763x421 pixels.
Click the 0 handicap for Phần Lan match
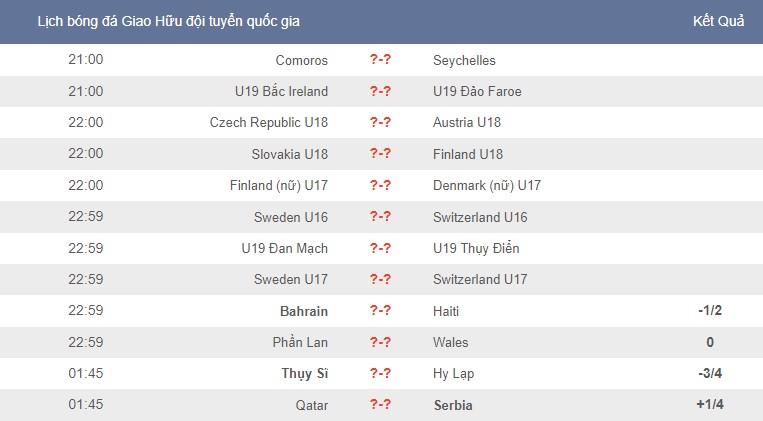pyautogui.click(x=710, y=342)
